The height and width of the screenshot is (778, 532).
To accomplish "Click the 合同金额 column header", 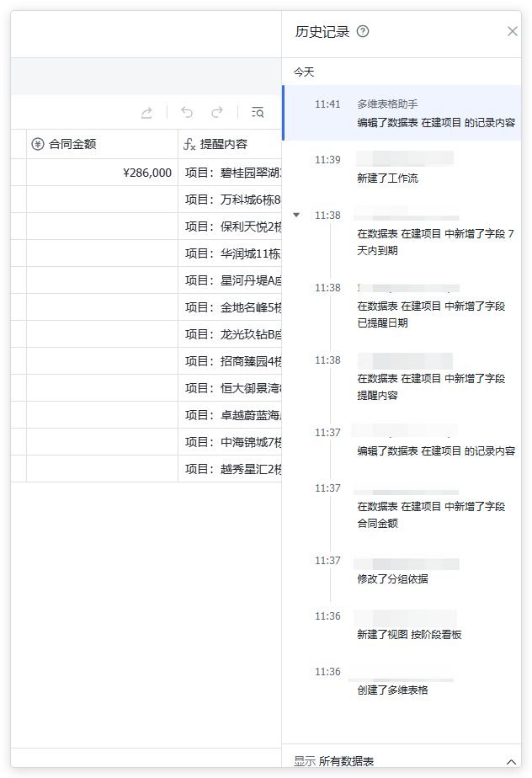I will (x=102, y=144).
